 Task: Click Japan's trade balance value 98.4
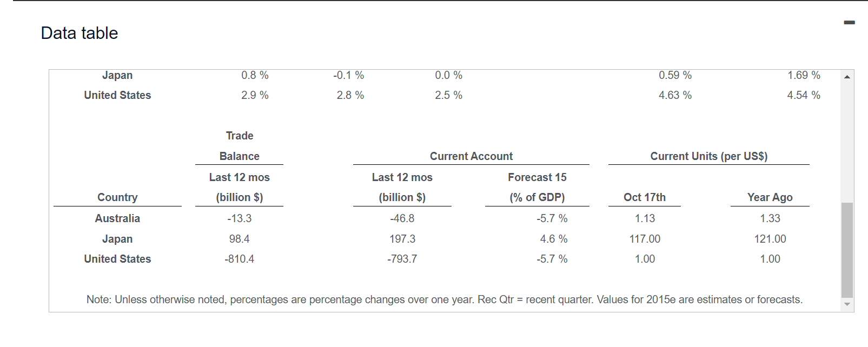[x=239, y=238]
